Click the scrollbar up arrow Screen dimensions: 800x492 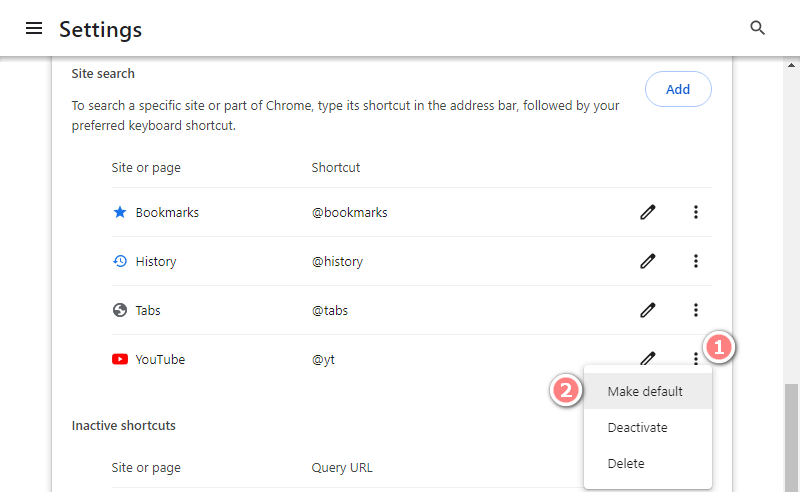tap(791, 65)
